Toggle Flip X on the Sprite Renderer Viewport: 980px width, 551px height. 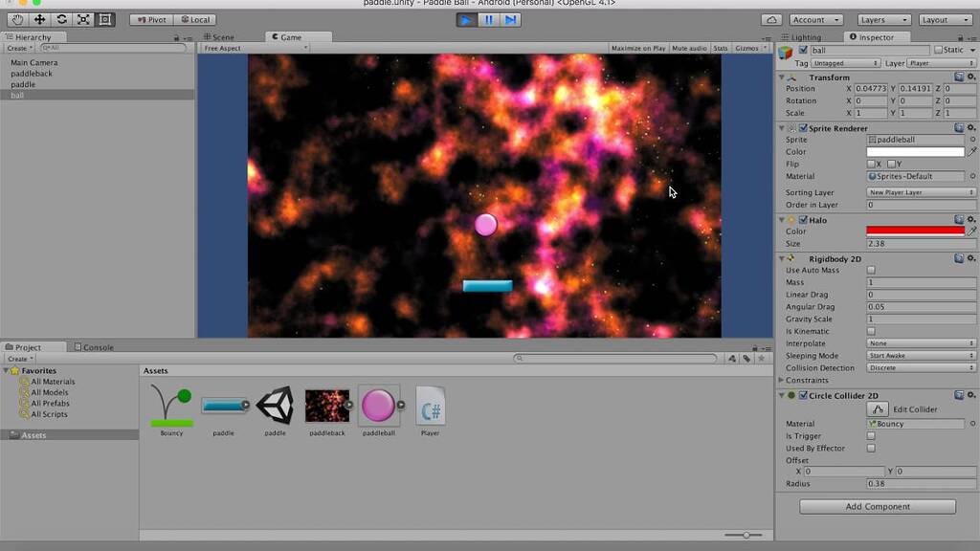pyautogui.click(x=871, y=164)
